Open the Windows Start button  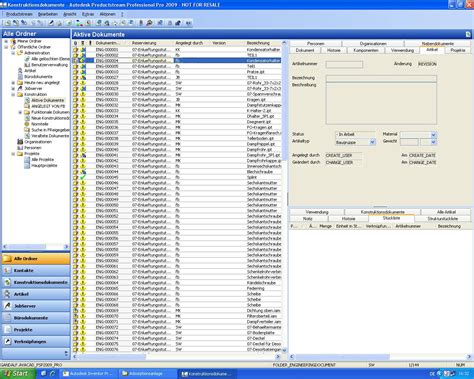[17, 374]
